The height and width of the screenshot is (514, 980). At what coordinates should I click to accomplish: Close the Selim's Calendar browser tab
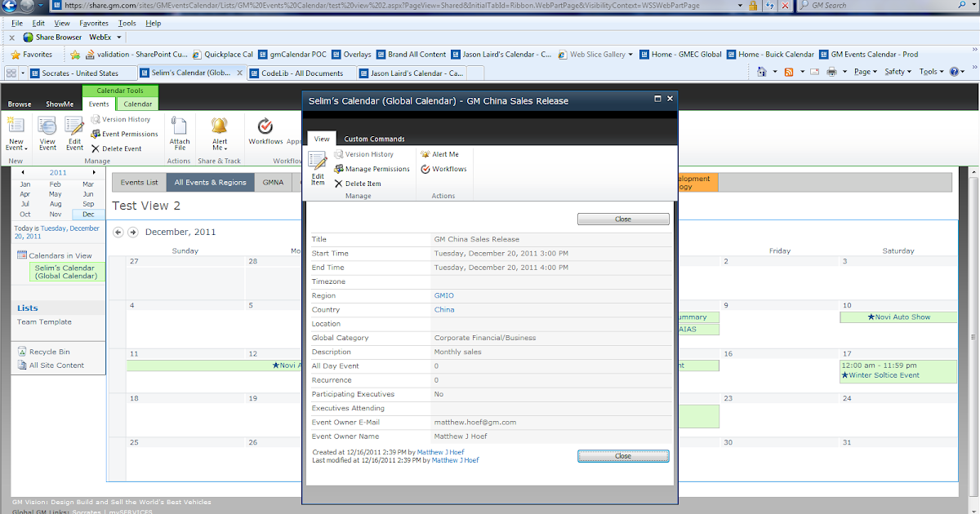coord(239,73)
